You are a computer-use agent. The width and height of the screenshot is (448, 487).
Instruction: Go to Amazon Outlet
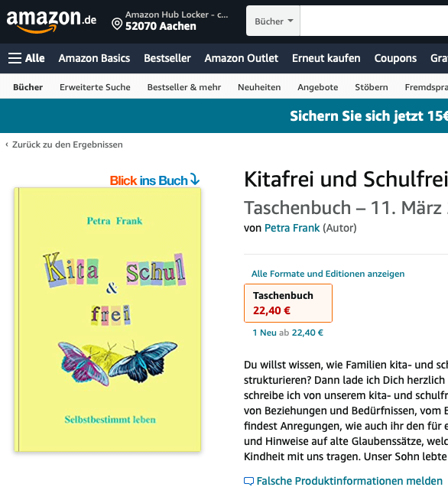tap(242, 58)
